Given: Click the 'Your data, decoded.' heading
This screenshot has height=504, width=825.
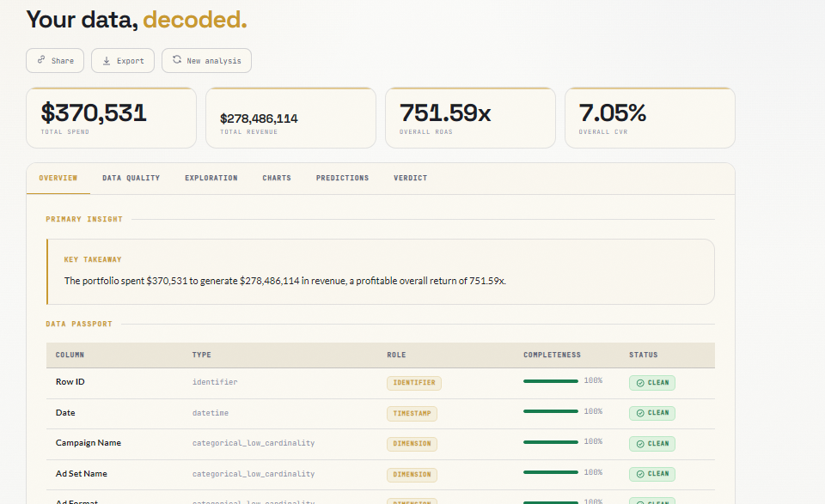Looking at the screenshot, I should point(137,20).
